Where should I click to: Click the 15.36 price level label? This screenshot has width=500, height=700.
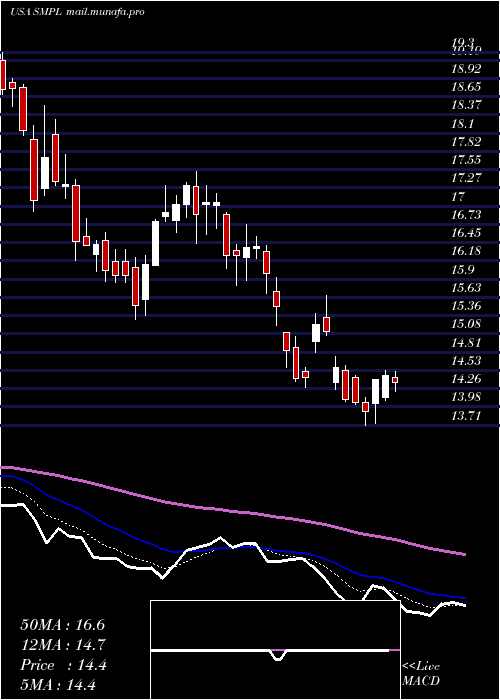[x=467, y=306]
